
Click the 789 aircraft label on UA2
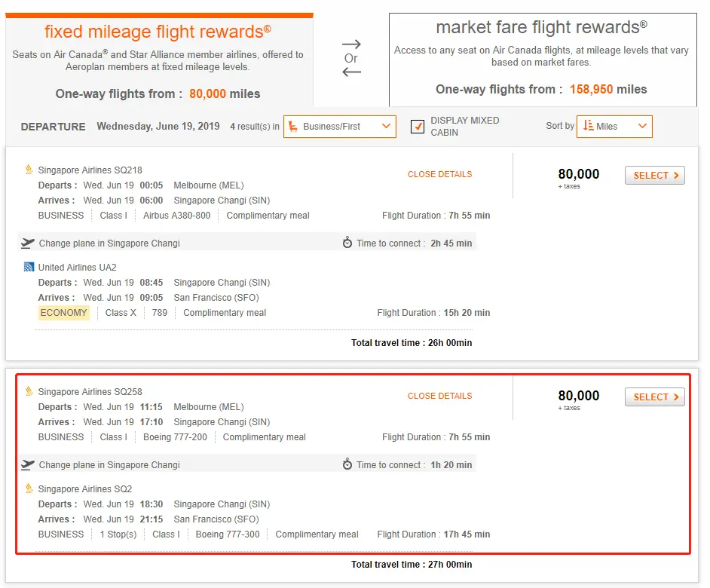[160, 313]
